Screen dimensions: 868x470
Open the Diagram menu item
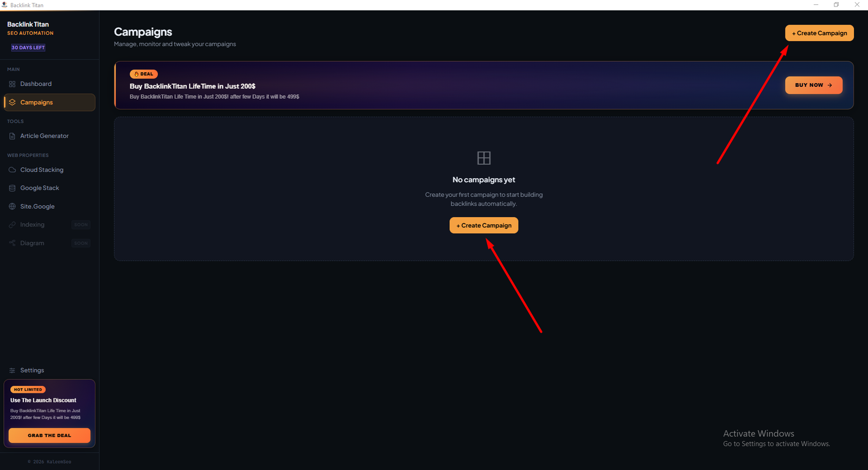(x=49, y=243)
